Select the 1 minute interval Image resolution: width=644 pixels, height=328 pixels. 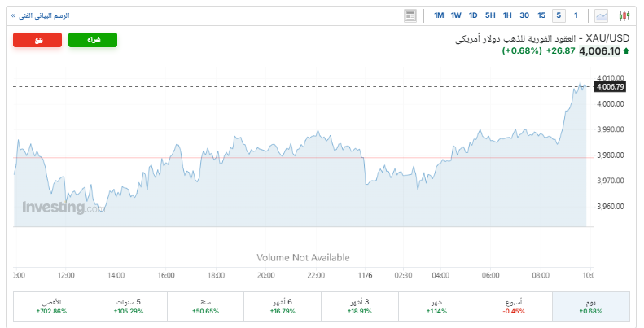tap(576, 15)
